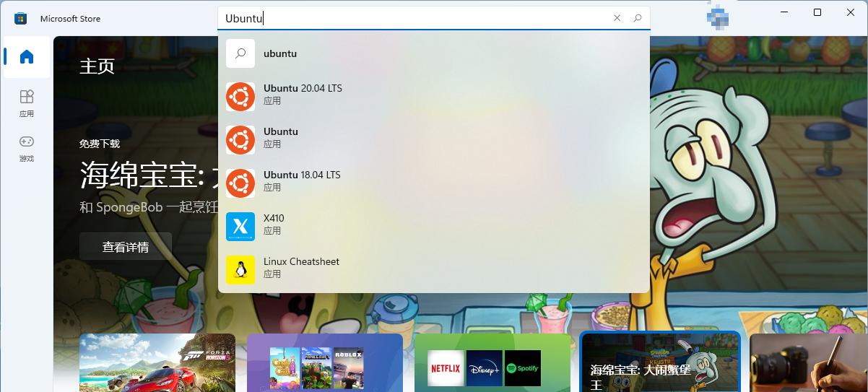Pick the Linux Cheatsheet suggestion text
Viewport: 868px width, 392px height.
point(301,261)
